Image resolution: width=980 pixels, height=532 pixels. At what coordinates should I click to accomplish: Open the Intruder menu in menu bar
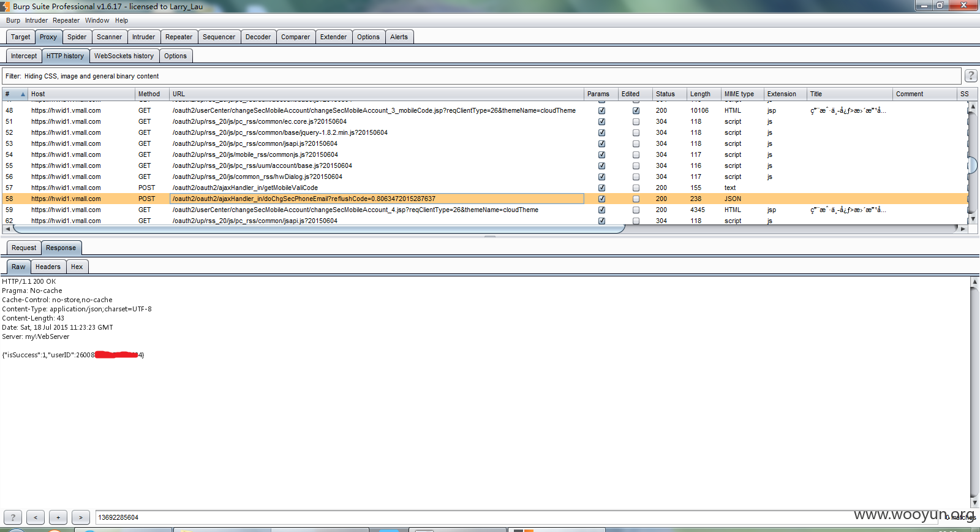tap(36, 20)
